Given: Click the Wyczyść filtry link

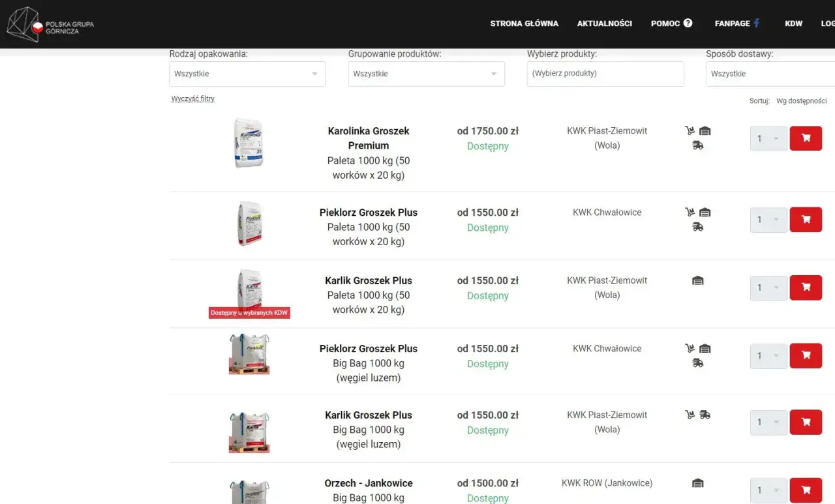Looking at the screenshot, I should 193,99.
